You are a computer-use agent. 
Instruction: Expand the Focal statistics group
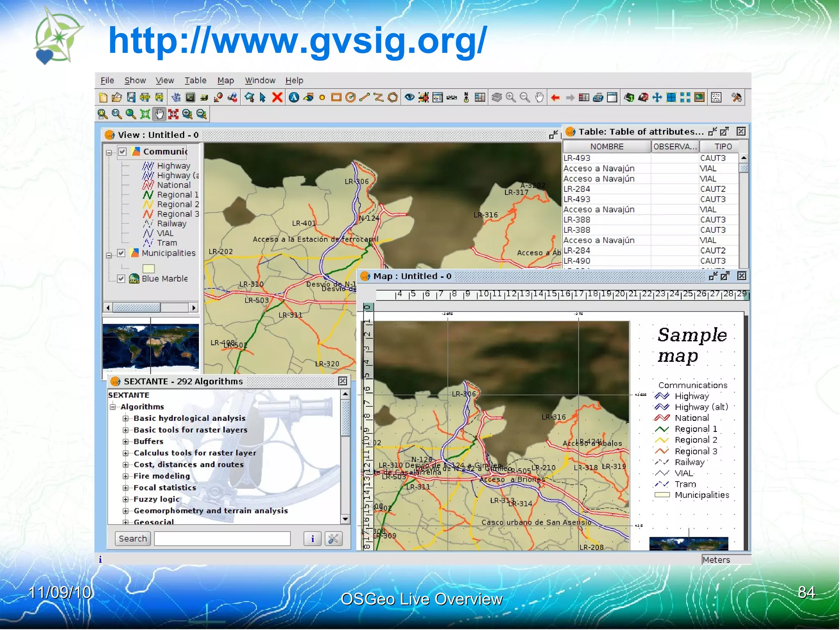tap(126, 488)
